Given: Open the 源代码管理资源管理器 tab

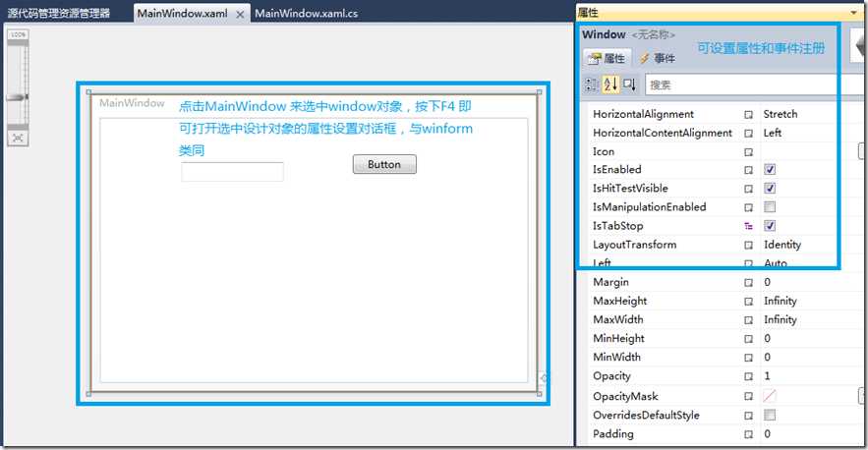Looking at the screenshot, I should (59, 14).
